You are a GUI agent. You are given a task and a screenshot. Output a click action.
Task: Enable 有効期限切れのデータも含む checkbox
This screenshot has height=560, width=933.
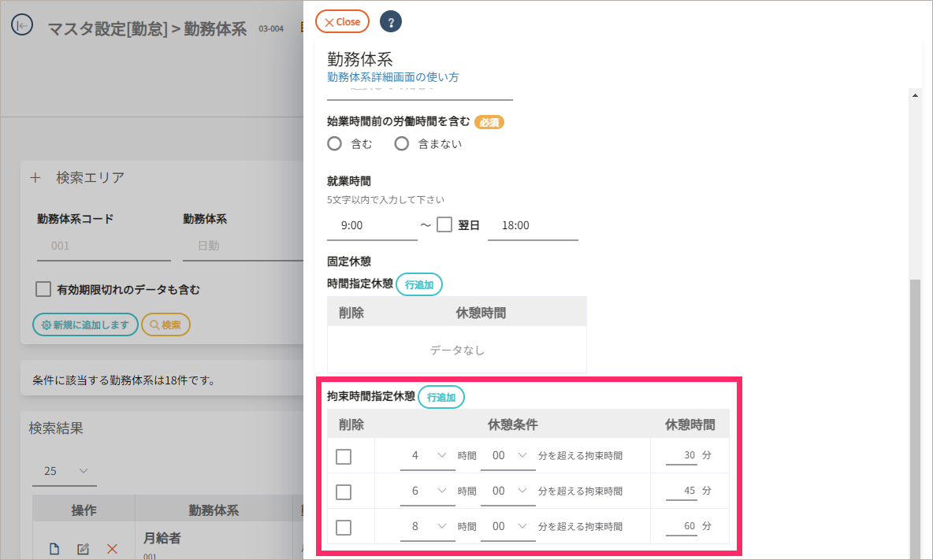tap(43, 289)
